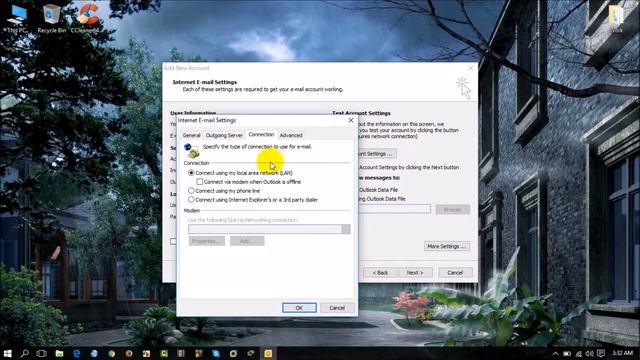Close the Internet E-mail Settings dialog
This screenshot has height=360, width=640.
pyautogui.click(x=351, y=120)
